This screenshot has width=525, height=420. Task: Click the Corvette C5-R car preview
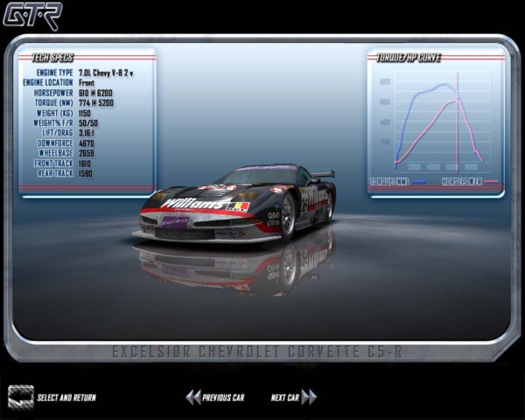pos(236,206)
